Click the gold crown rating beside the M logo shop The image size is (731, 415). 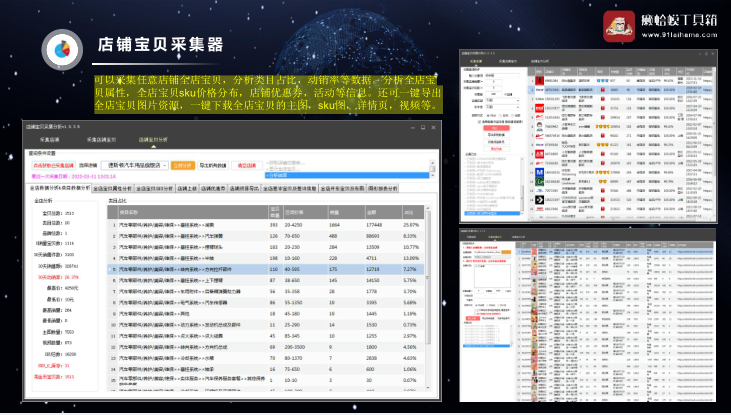(x=602, y=173)
